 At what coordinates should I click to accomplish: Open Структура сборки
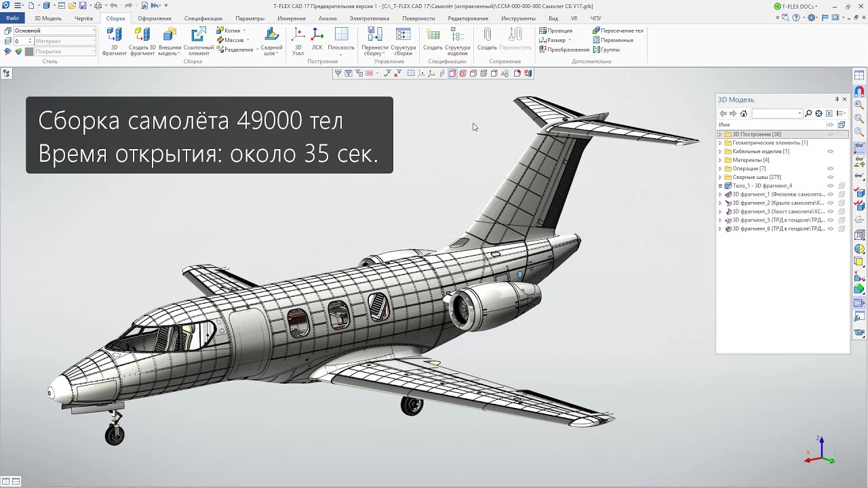tap(403, 41)
